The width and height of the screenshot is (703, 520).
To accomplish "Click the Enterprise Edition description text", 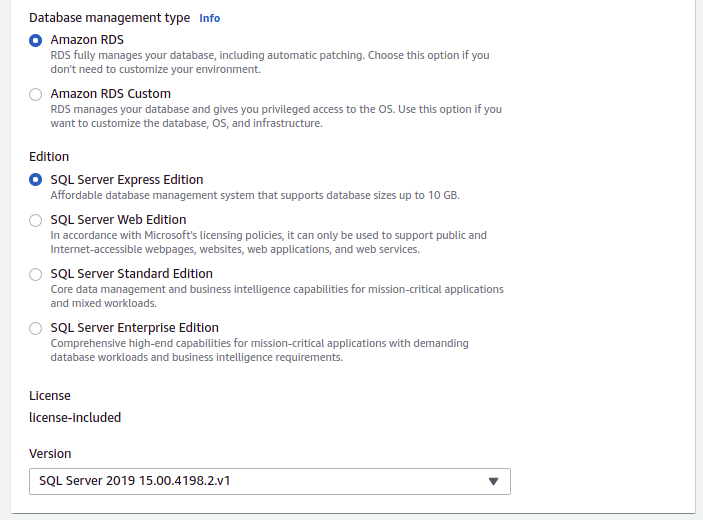I will [260, 350].
